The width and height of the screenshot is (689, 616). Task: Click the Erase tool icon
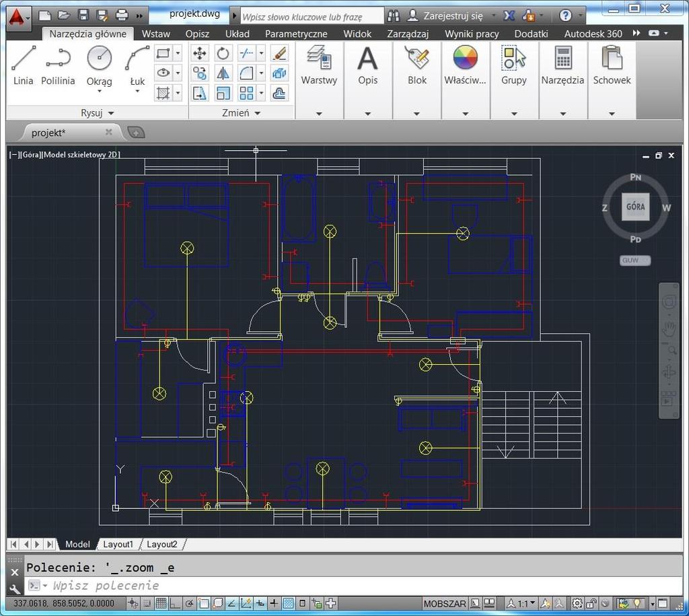[x=279, y=54]
